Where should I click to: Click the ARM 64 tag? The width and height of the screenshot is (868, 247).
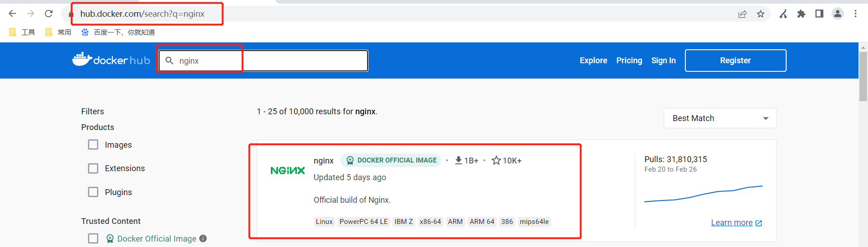click(482, 222)
